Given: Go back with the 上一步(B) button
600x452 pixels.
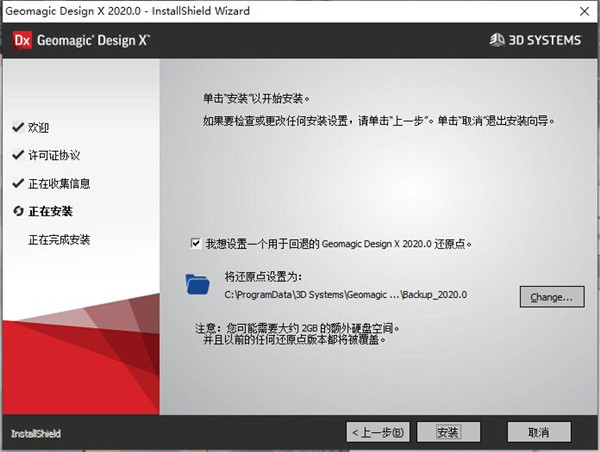Looking at the screenshot, I should pos(378,432).
